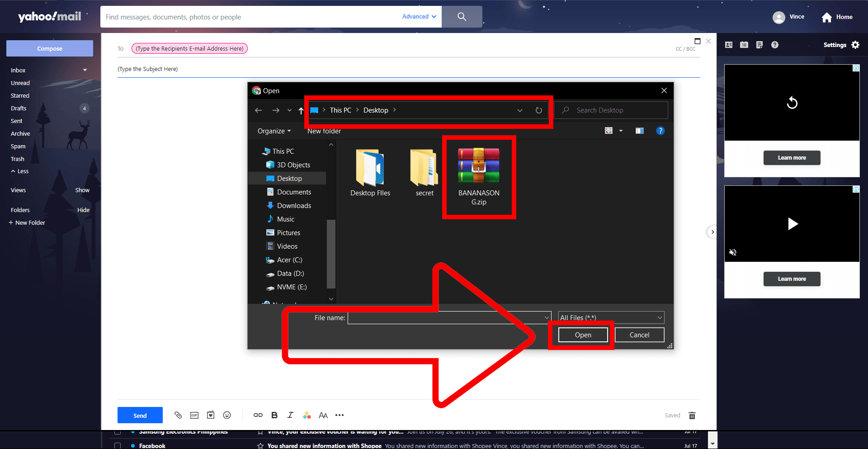This screenshot has height=449, width=868.
Task: Hide the Folders section
Action: click(83, 210)
